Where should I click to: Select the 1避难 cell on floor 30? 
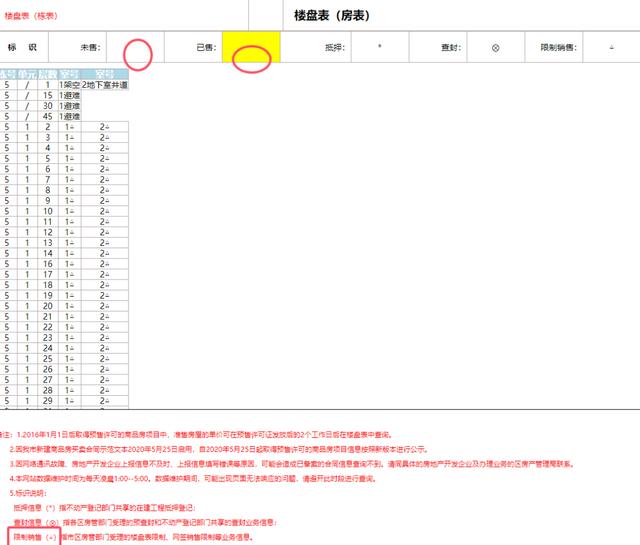point(69,106)
